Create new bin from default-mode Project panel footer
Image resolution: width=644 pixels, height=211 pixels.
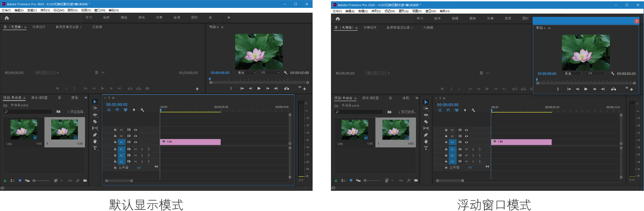pyautogui.click(x=85, y=180)
